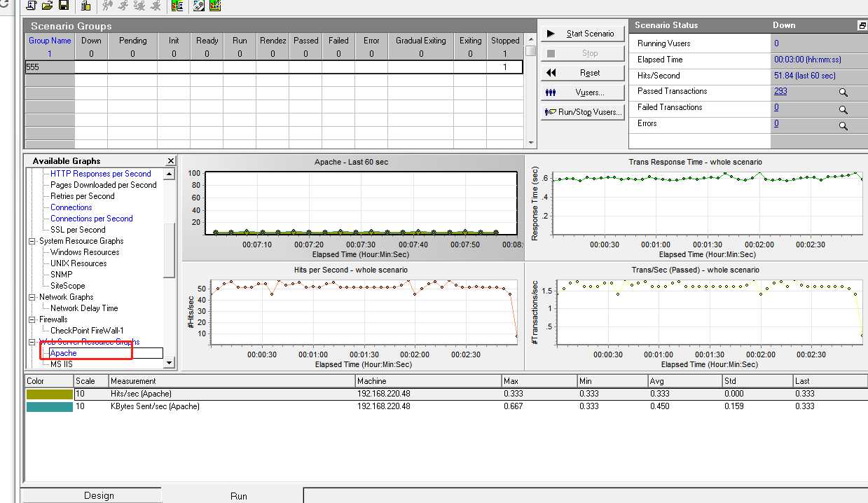Select Windows Resources graph item
Viewport: 868px width, 503px height.
click(85, 252)
